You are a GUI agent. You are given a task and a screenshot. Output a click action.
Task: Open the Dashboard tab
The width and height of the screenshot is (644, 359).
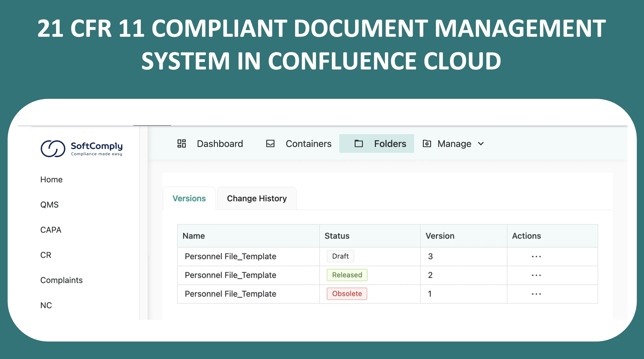210,144
